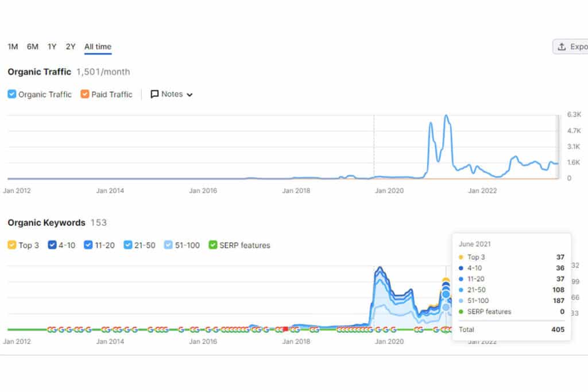Click the SERP features row in tooltip

click(512, 312)
